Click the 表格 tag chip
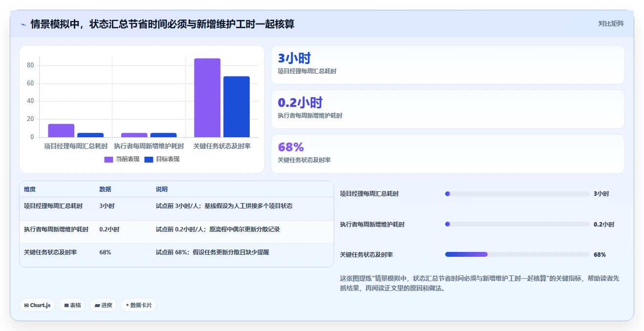Viewport: 644px width, 331px height. (x=72, y=305)
